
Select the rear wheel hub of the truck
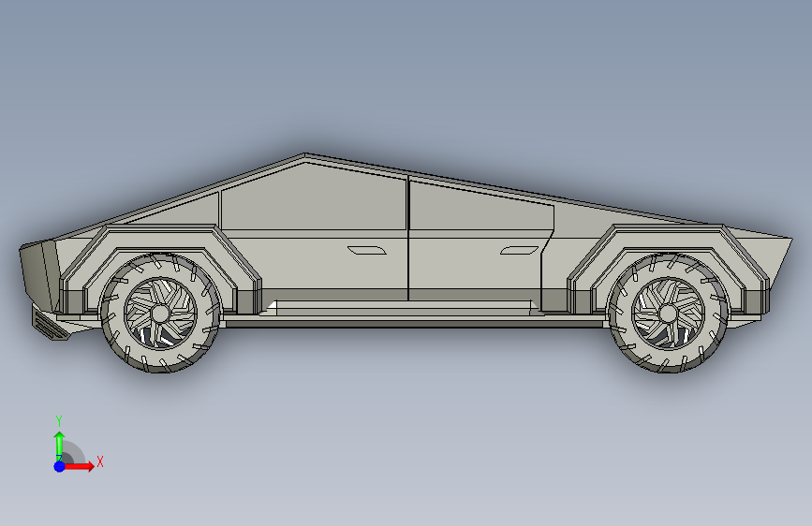[668, 314]
